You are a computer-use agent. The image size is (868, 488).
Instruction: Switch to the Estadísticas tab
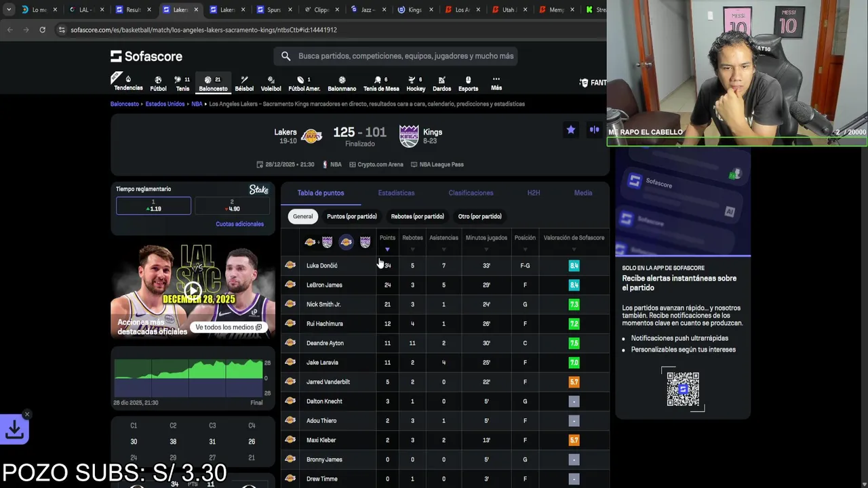coord(396,193)
